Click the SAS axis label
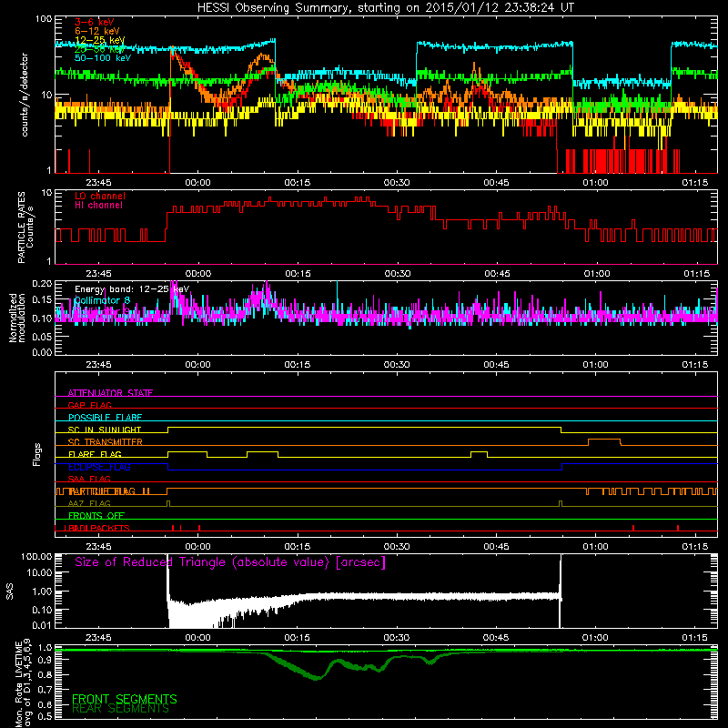 9,591
